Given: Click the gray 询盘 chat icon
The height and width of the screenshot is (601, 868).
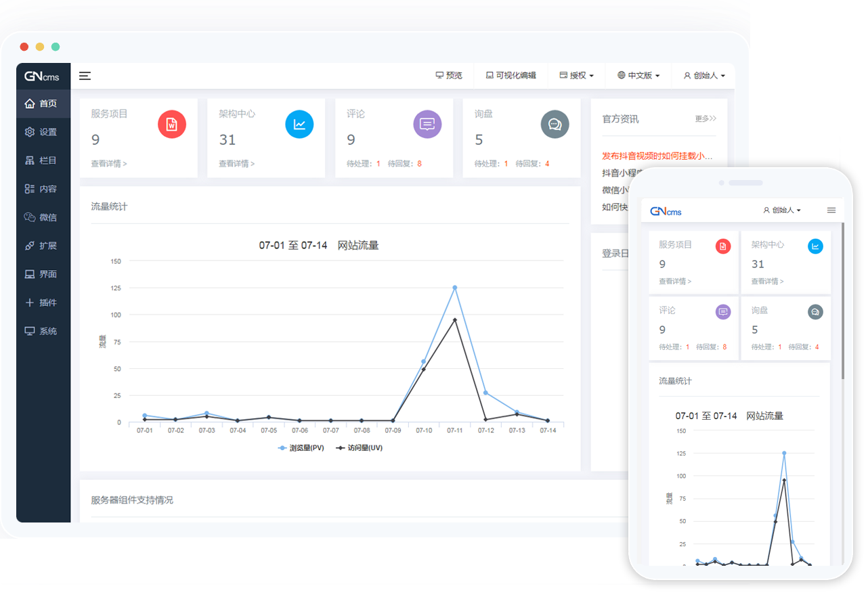Looking at the screenshot, I should point(555,125).
